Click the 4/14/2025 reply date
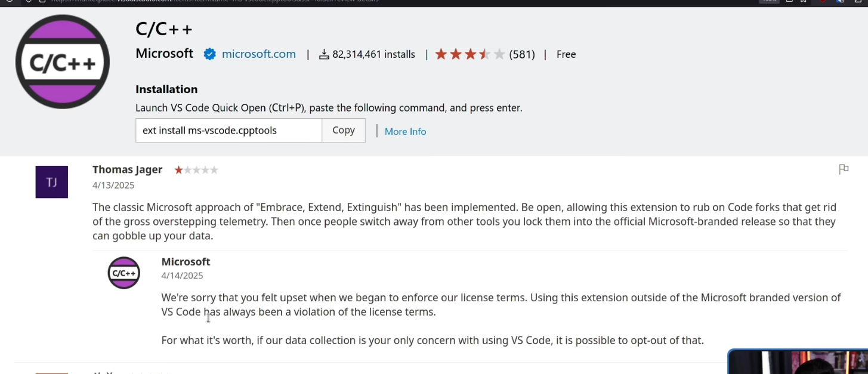The width and height of the screenshot is (868, 374). point(182,276)
